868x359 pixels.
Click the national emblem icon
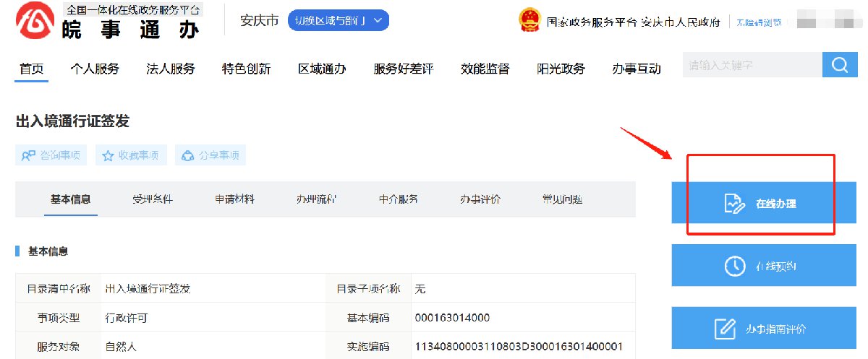(530, 20)
